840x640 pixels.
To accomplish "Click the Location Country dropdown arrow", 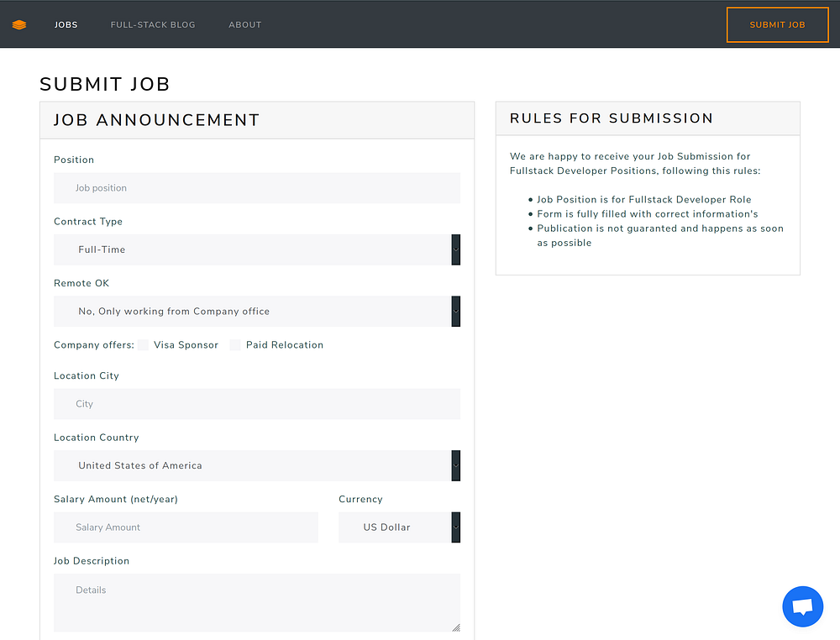I will click(x=456, y=465).
